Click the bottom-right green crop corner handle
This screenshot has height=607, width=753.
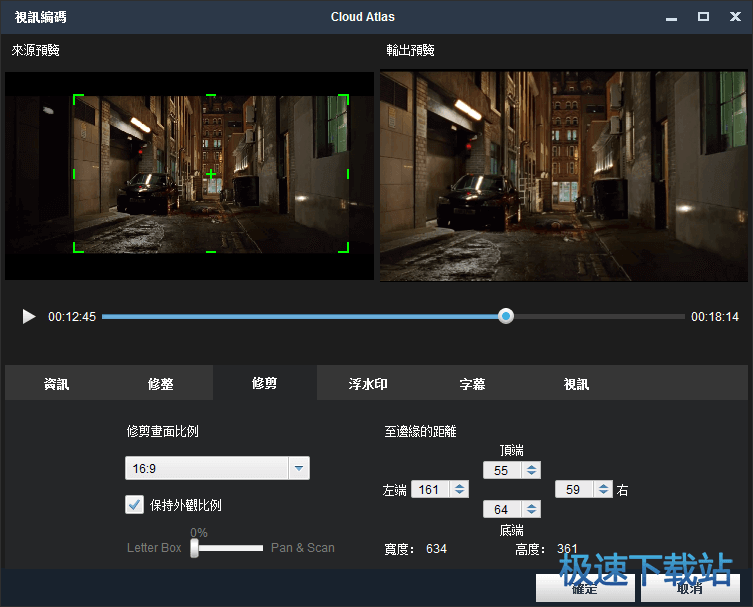click(344, 247)
